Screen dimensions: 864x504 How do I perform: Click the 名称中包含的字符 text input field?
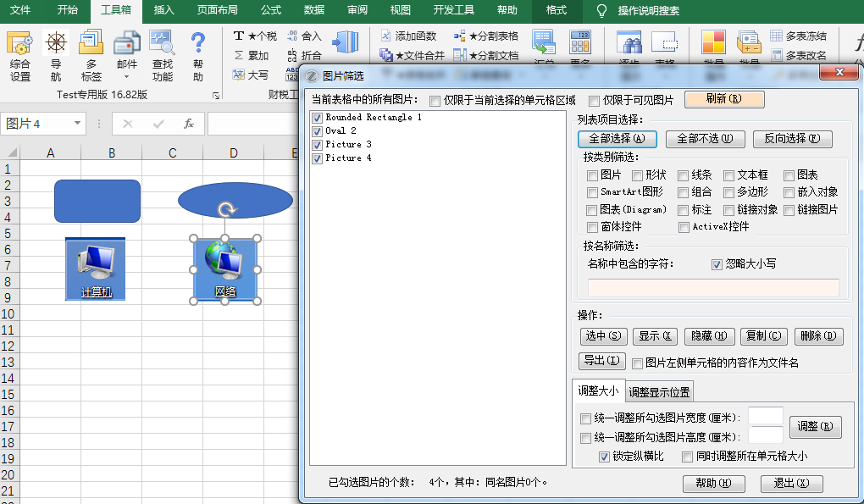[713, 287]
